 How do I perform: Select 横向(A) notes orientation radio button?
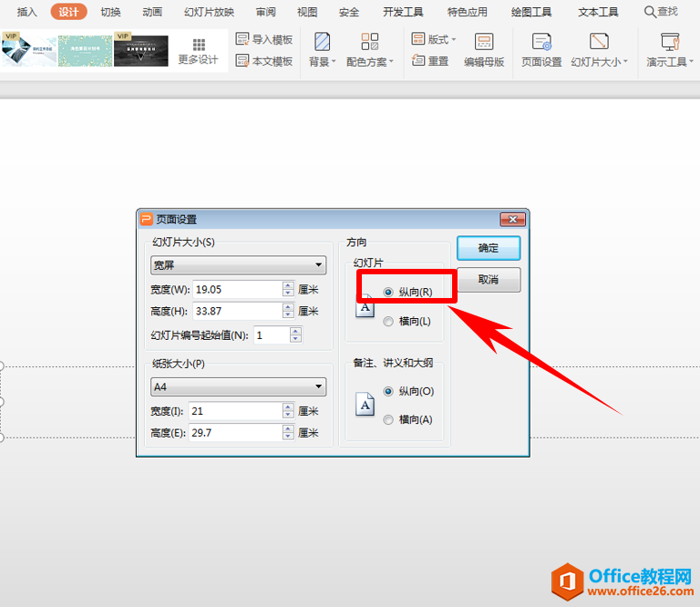click(388, 419)
